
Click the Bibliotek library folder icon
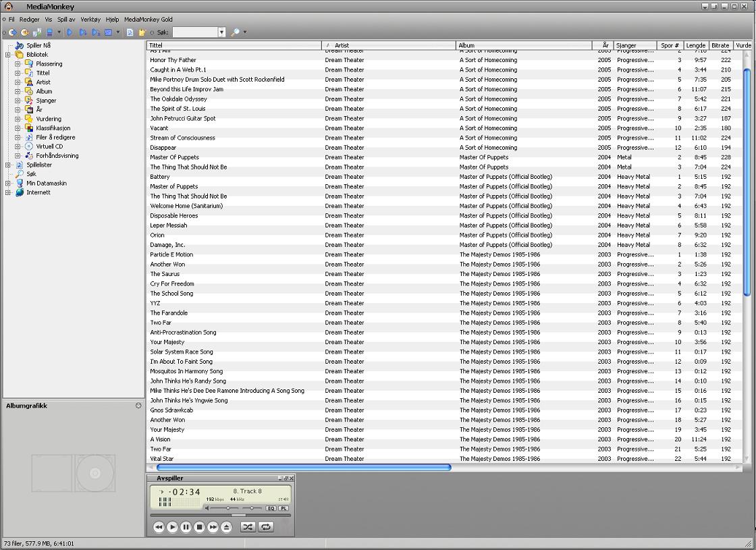coord(20,55)
